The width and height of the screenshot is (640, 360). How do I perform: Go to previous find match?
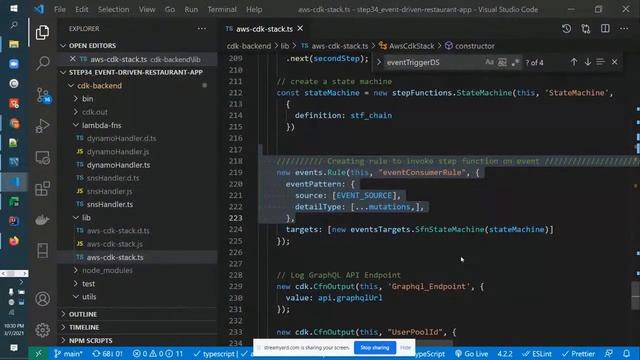click(574, 62)
